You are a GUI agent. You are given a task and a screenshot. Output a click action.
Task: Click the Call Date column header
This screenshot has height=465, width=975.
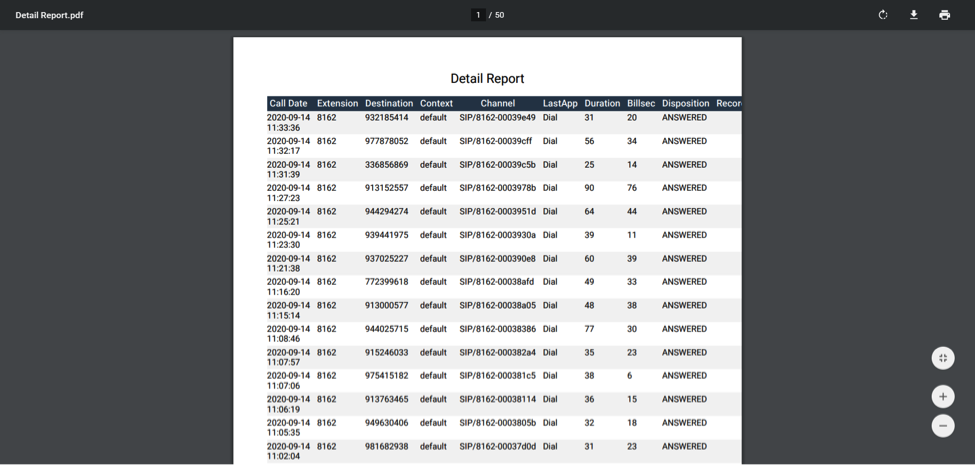288,103
